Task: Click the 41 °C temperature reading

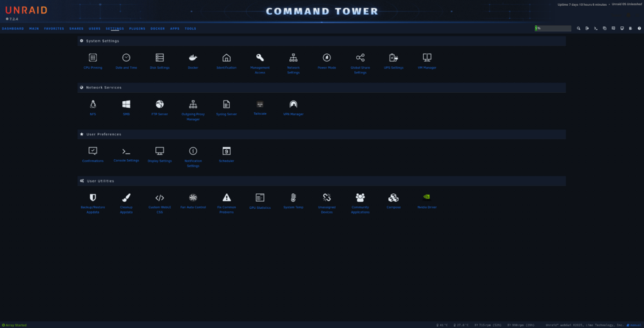Action: tap(442, 325)
